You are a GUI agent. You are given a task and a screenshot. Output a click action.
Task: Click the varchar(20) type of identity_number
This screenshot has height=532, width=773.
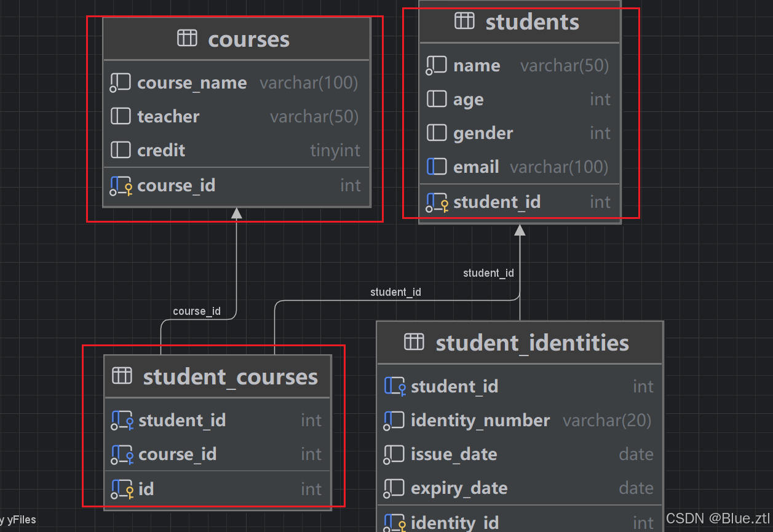click(607, 421)
